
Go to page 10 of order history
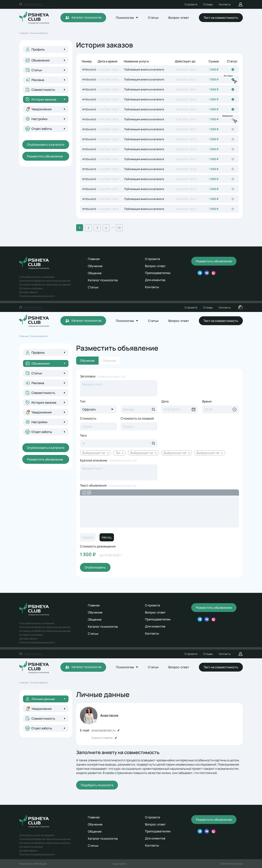tap(119, 228)
